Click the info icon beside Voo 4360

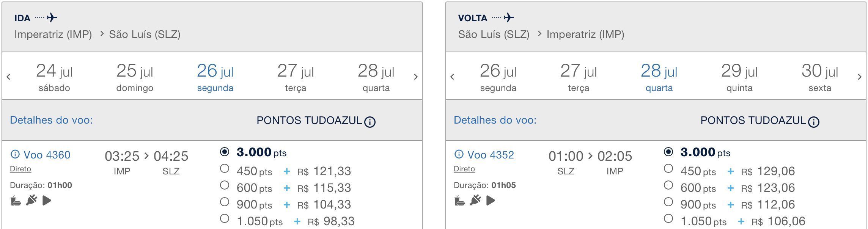tap(15, 154)
